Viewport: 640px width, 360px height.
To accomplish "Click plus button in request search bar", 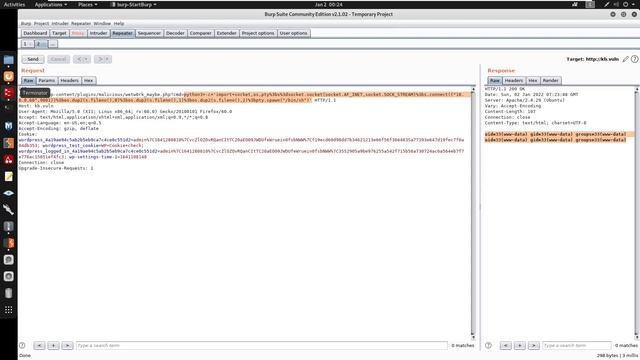I will click(x=53, y=345).
